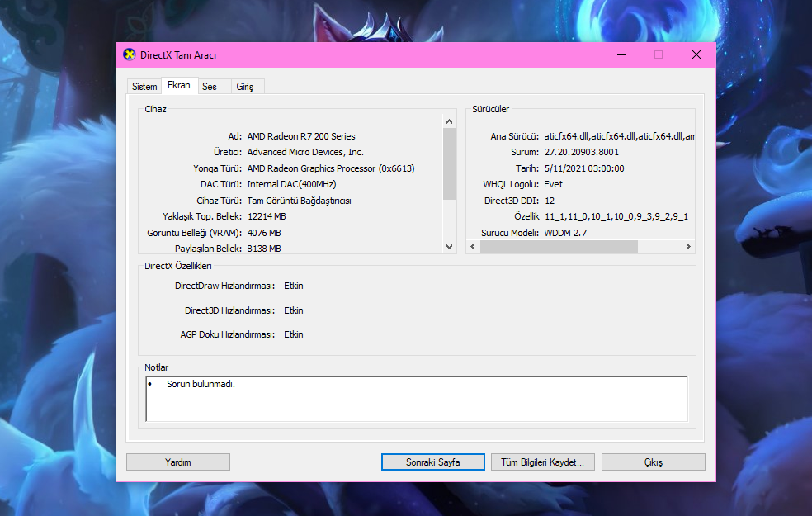Close the DirectX Tanı Aracı window
The image size is (812, 516).
click(696, 55)
